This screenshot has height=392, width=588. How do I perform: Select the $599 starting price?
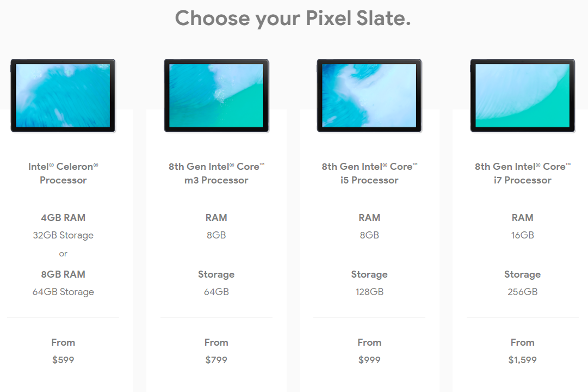pos(63,360)
